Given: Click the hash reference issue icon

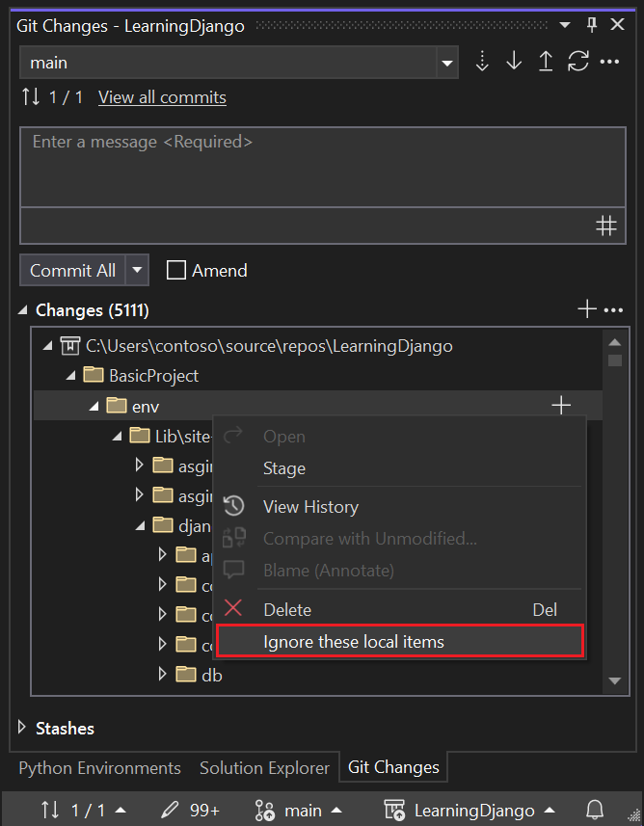Looking at the screenshot, I should point(606,226).
